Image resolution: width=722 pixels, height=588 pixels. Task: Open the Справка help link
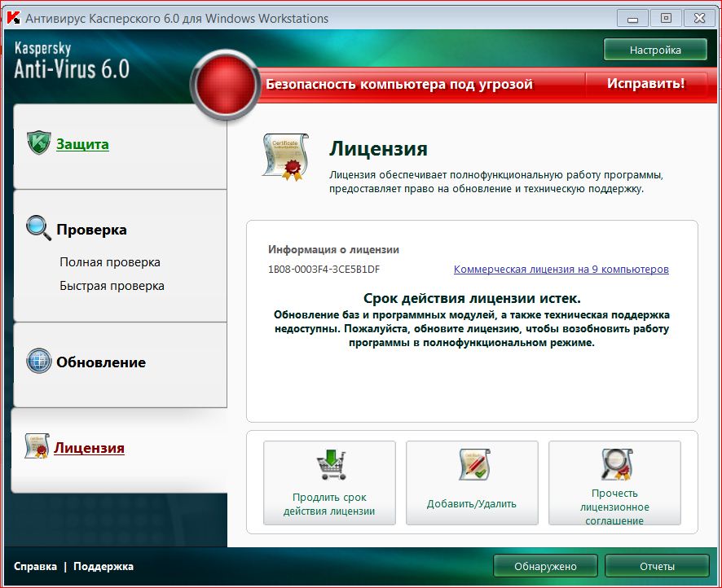tap(36, 566)
